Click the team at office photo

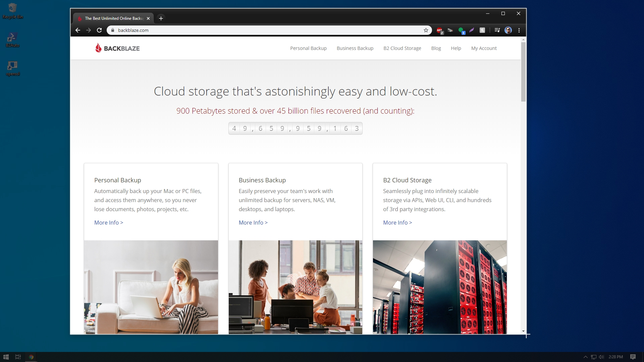(x=296, y=287)
